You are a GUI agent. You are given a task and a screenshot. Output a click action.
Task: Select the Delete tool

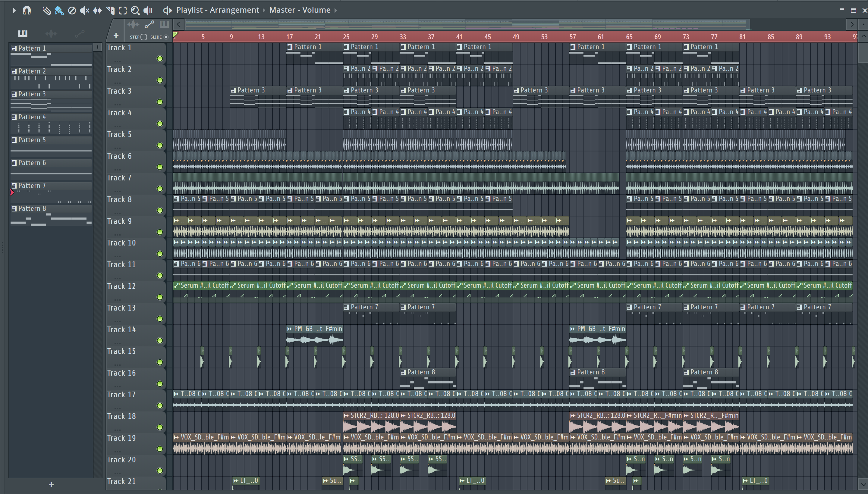pos(72,11)
